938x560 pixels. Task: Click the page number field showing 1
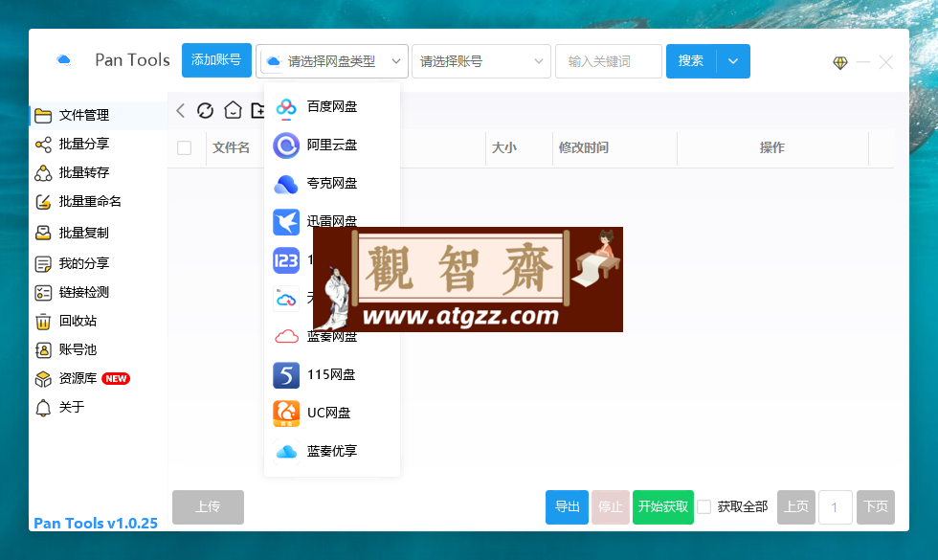click(x=835, y=507)
